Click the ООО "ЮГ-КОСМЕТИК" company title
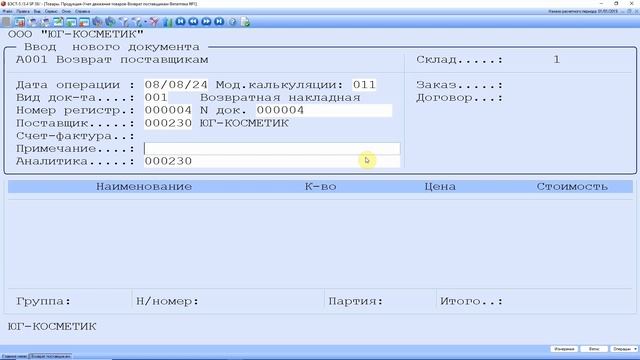This screenshot has width=640, height=360. pyautogui.click(x=76, y=34)
